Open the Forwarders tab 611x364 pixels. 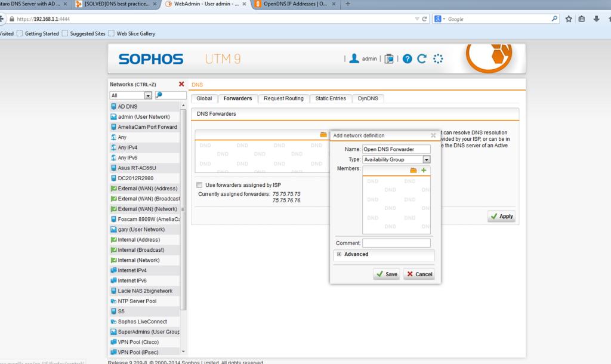(x=237, y=98)
